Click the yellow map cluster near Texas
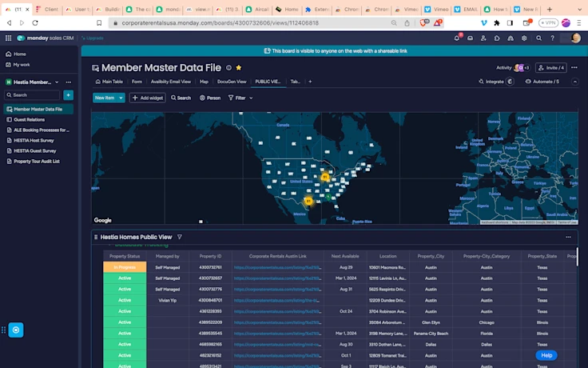588x368 pixels. pyautogui.click(x=308, y=202)
